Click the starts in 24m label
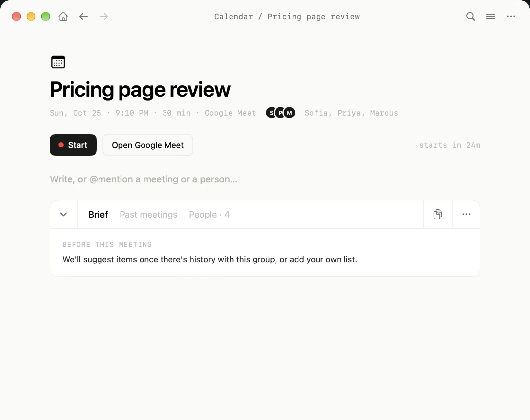This screenshot has width=530, height=420. click(450, 145)
